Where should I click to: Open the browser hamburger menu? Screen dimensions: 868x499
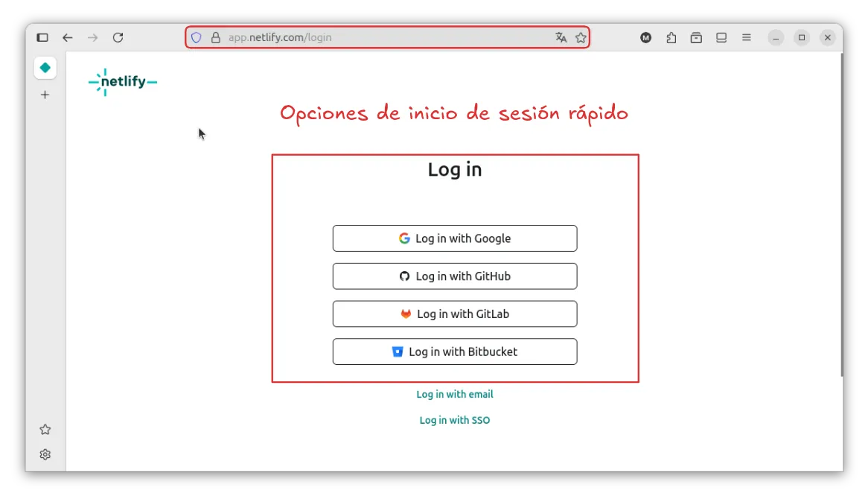click(746, 37)
